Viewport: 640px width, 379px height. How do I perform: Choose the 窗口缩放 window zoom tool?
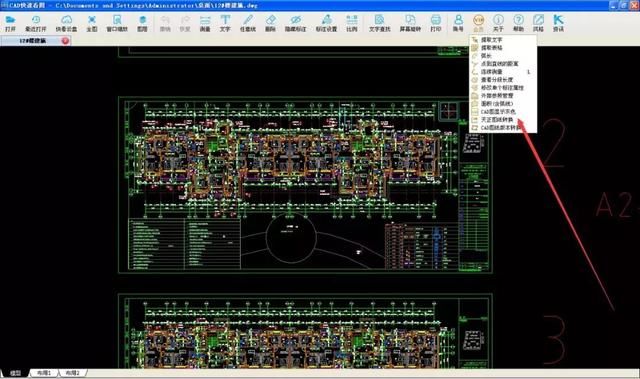click(117, 23)
